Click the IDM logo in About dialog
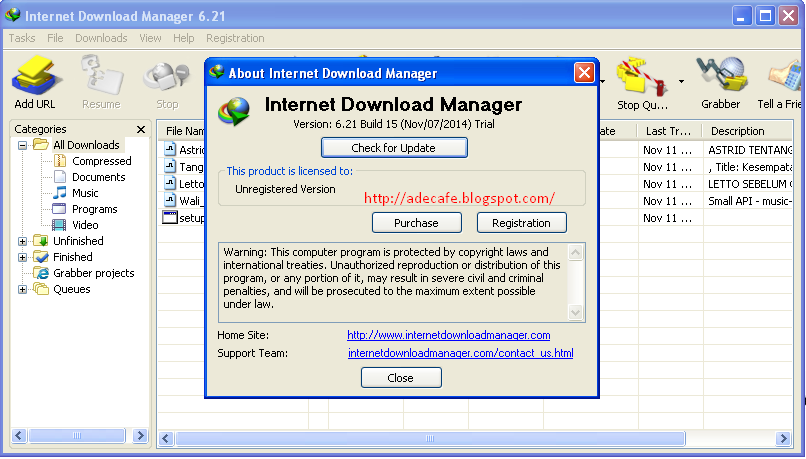Image resolution: width=806 pixels, height=459 pixels. tap(234, 111)
